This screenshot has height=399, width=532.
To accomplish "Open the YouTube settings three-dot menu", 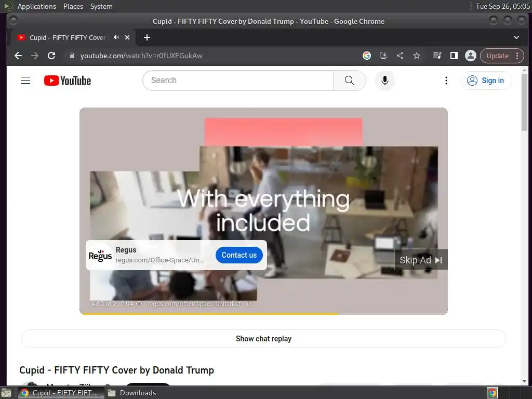I will (x=446, y=81).
